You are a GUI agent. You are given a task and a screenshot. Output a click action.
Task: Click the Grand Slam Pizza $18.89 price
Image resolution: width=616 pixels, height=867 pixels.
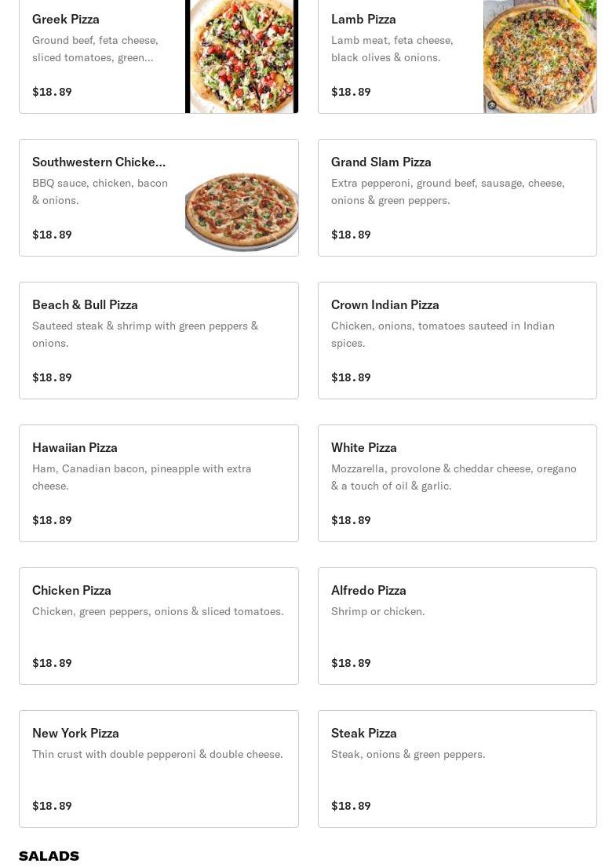[351, 235]
